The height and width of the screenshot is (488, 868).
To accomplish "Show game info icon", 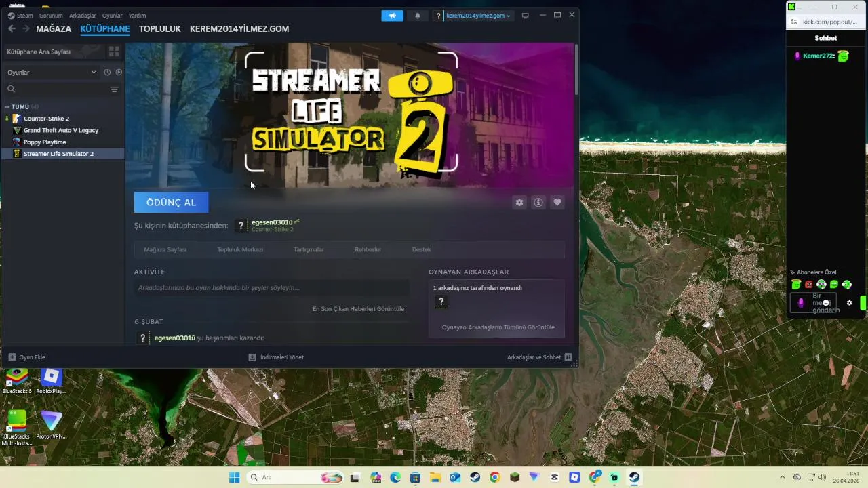I will (x=538, y=203).
